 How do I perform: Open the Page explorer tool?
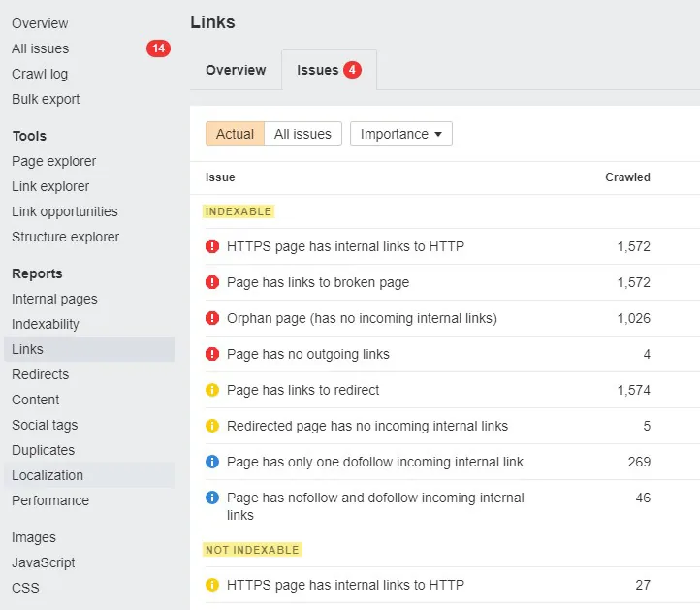pos(53,161)
